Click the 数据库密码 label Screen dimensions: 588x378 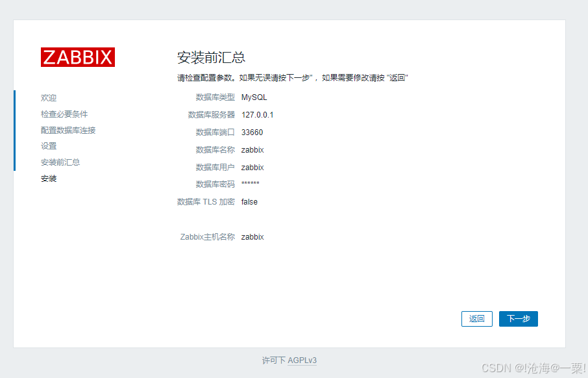pyautogui.click(x=215, y=184)
